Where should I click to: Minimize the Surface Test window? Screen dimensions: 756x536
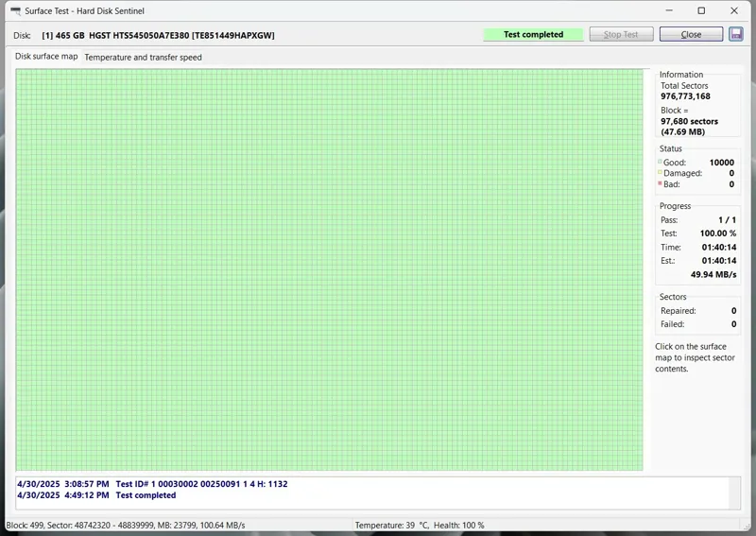tap(666, 10)
